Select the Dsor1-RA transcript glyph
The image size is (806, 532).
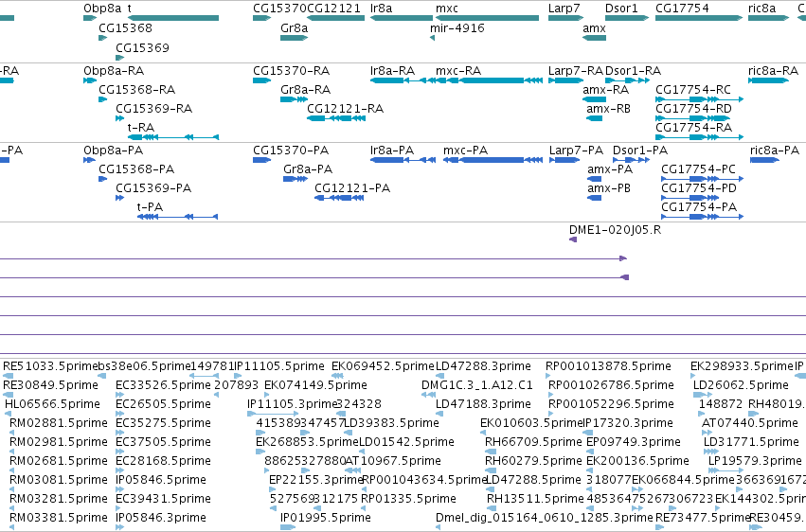[x=627, y=80]
